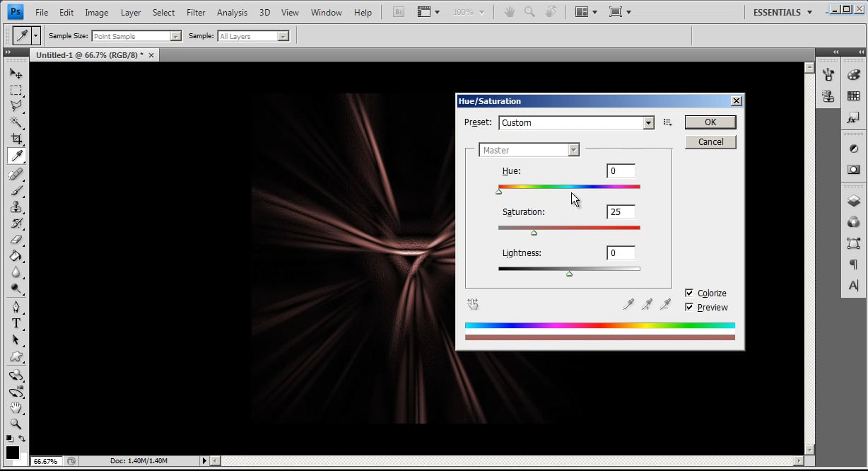The image size is (868, 471).
Task: Open the 3D menu
Action: point(264,13)
